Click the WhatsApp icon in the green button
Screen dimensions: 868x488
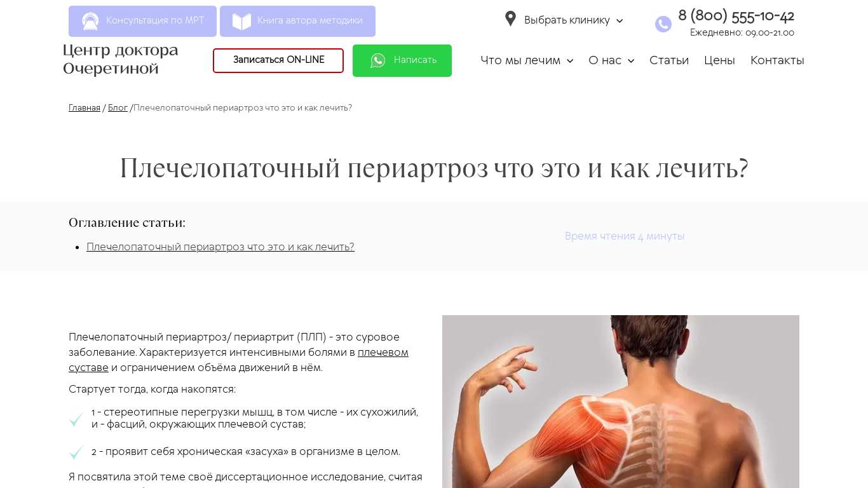click(378, 60)
